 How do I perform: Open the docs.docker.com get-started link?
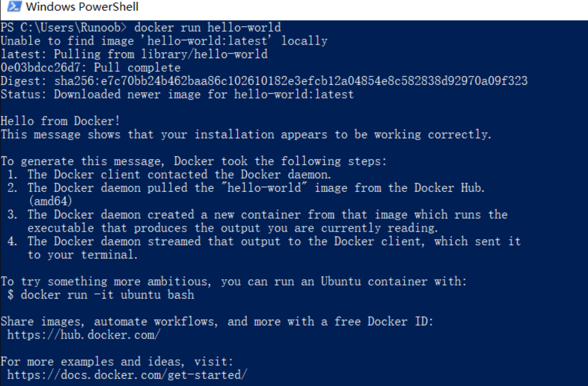click(127, 375)
